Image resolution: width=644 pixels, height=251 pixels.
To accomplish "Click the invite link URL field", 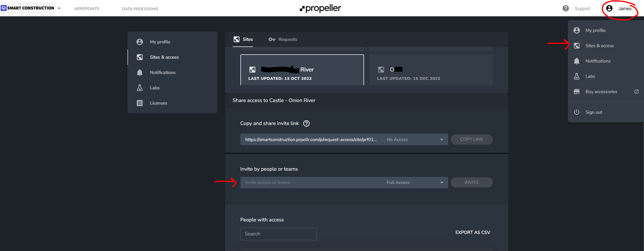I will point(311,140).
